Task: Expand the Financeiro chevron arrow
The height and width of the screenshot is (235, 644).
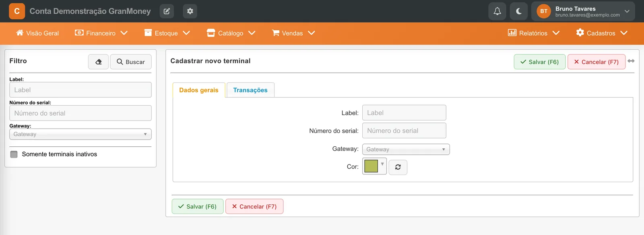Action: pyautogui.click(x=124, y=33)
